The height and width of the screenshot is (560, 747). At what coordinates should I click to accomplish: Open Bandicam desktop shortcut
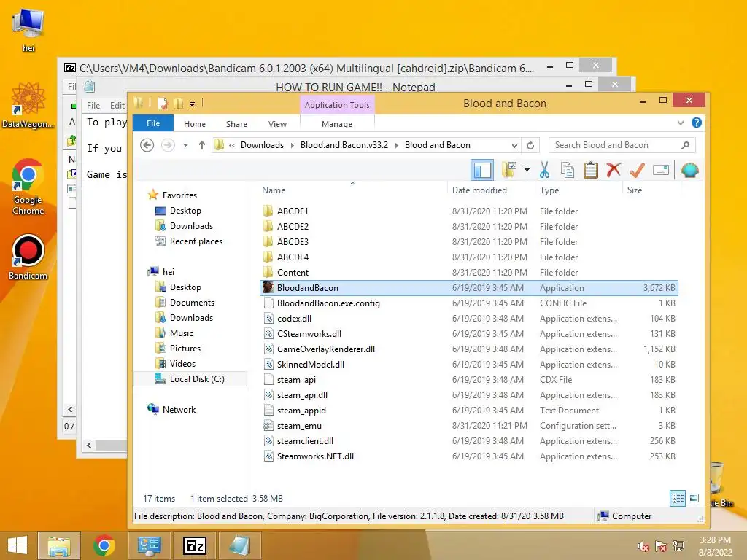tap(28, 257)
